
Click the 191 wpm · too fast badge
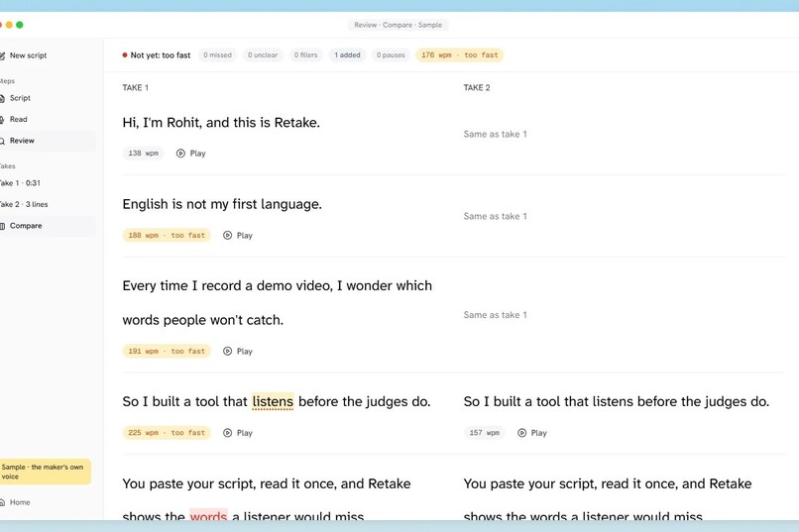point(167,352)
